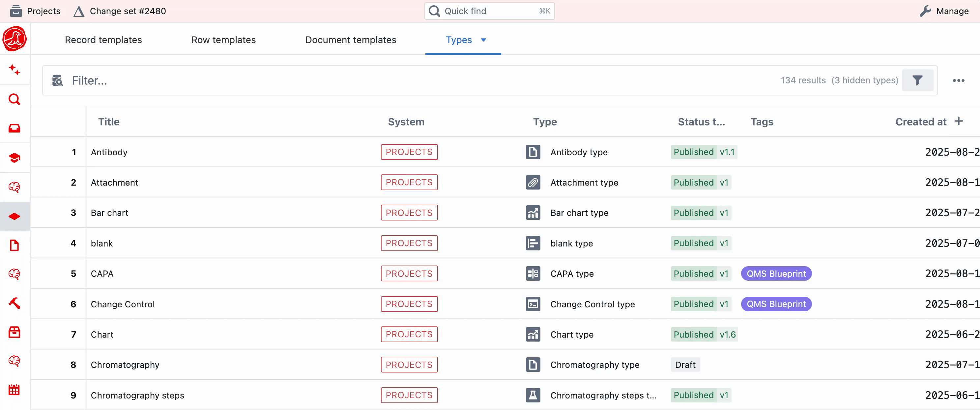Click the plus icon next to Created at

coord(959,121)
